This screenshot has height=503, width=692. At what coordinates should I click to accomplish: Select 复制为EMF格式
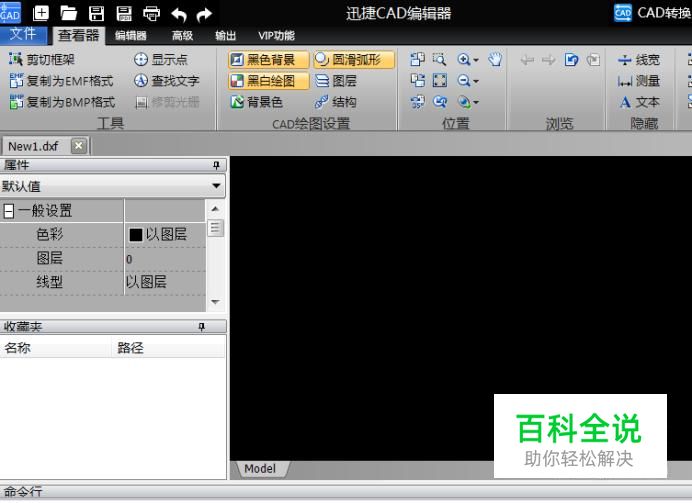[61, 81]
